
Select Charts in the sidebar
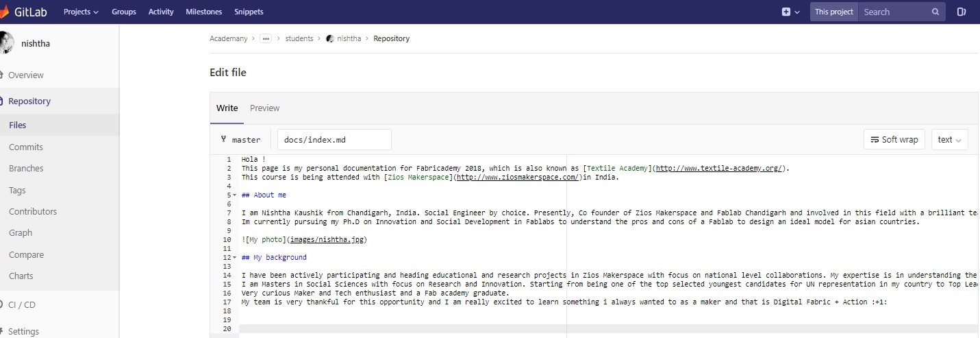(x=21, y=276)
